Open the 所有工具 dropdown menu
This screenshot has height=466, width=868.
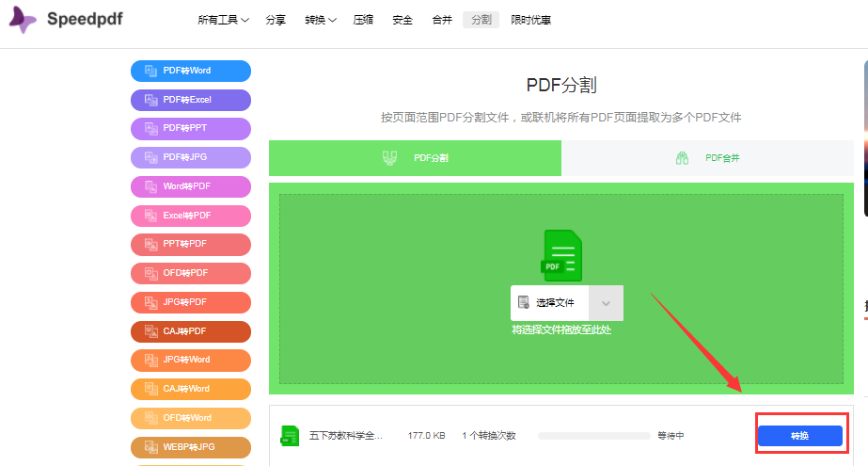coord(223,20)
